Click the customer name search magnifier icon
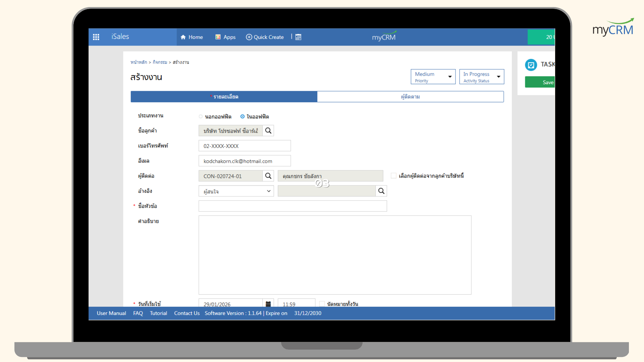The width and height of the screenshot is (644, 362). coord(268,131)
